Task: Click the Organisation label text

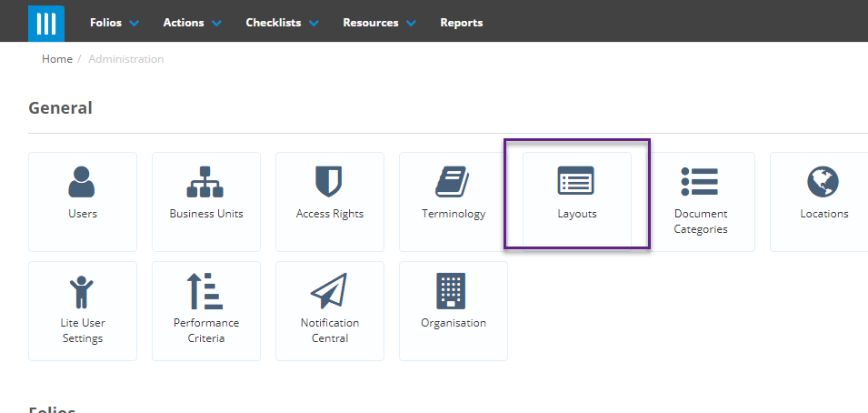Action: tap(454, 323)
